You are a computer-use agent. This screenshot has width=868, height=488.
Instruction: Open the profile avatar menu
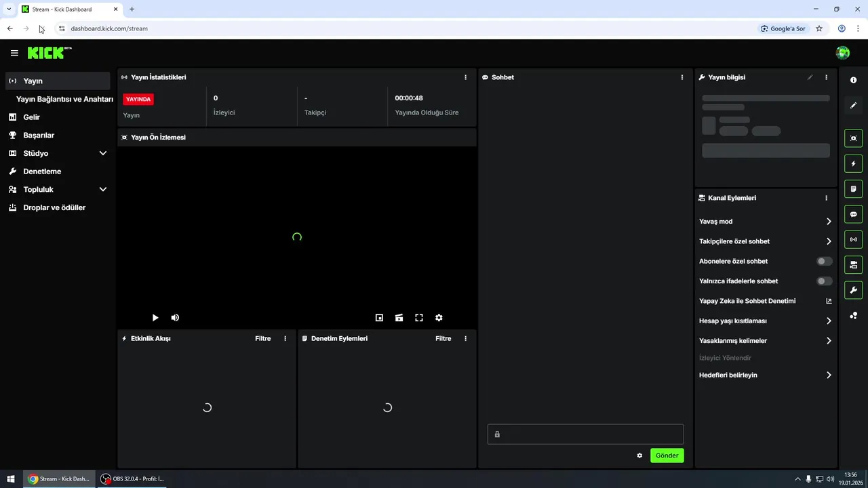pyautogui.click(x=843, y=53)
